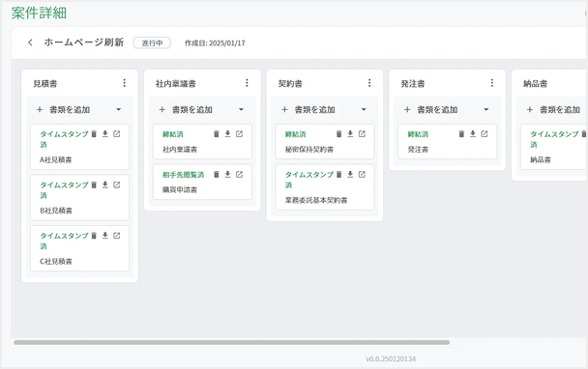Image resolution: width=588 pixels, height=369 pixels.
Task: Click the 案件詳細 page heading
Action: point(39,13)
